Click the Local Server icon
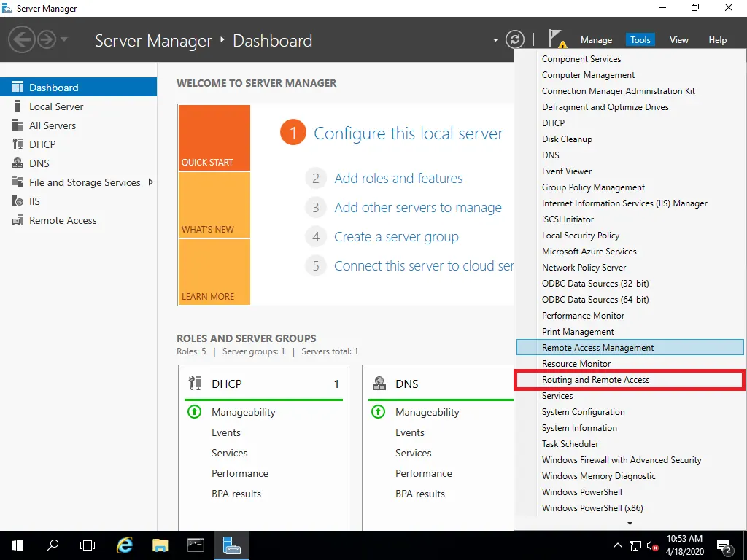This screenshot has height=560, width=747. (x=18, y=106)
